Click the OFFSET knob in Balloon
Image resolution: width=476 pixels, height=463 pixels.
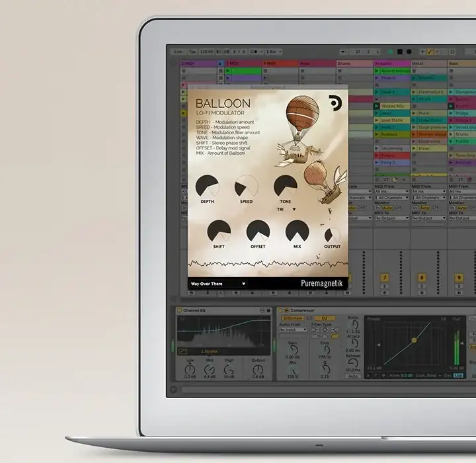[x=258, y=232]
